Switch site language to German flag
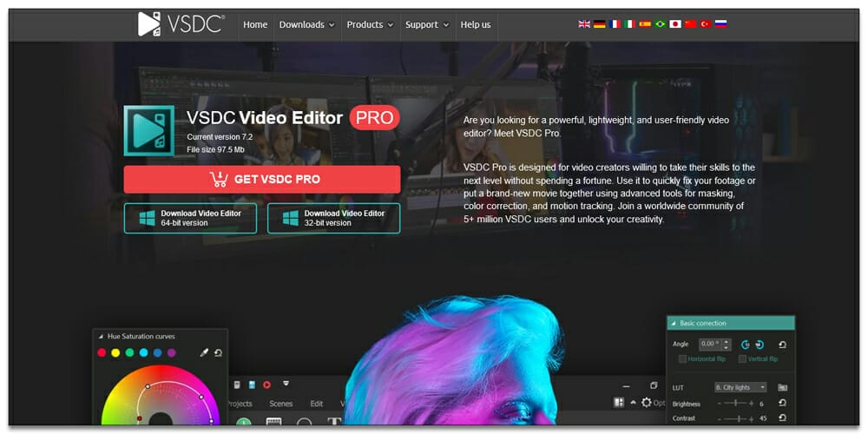 click(x=600, y=23)
